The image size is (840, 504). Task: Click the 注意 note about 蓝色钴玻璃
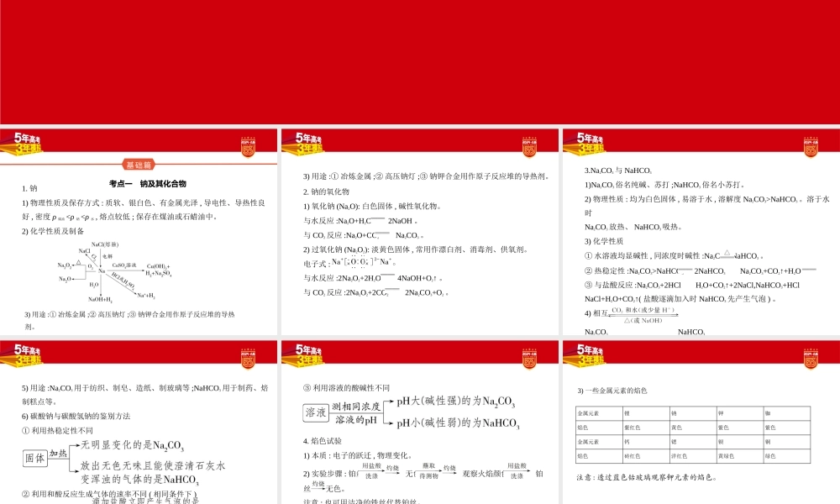(x=647, y=477)
